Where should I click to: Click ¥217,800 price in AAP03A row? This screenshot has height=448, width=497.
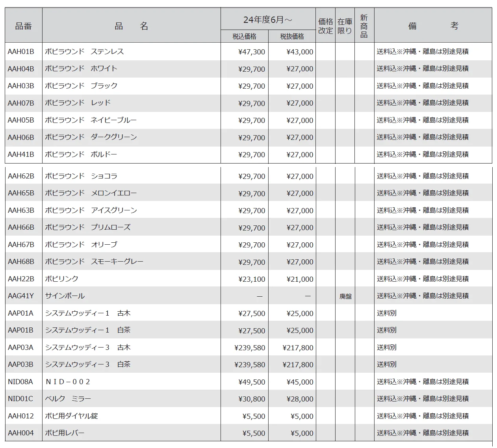coord(298,348)
